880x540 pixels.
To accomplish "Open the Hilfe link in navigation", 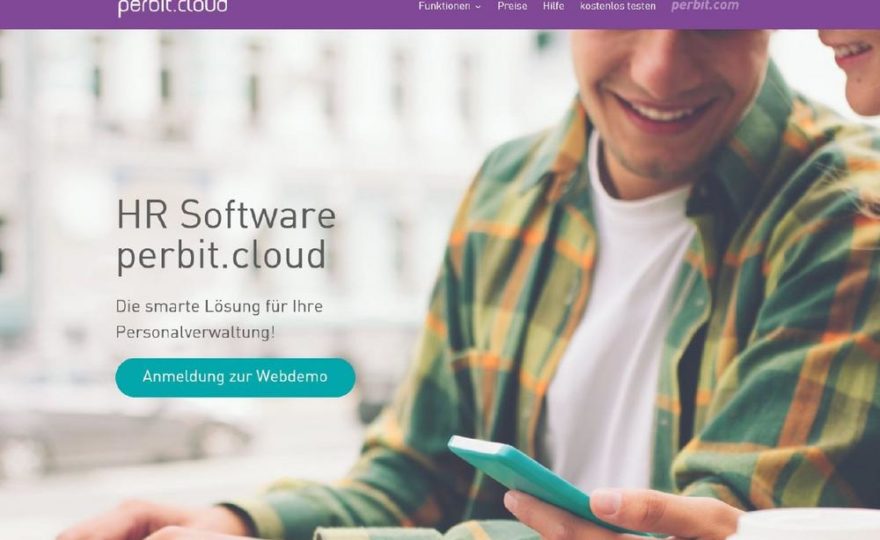I will point(553,6).
